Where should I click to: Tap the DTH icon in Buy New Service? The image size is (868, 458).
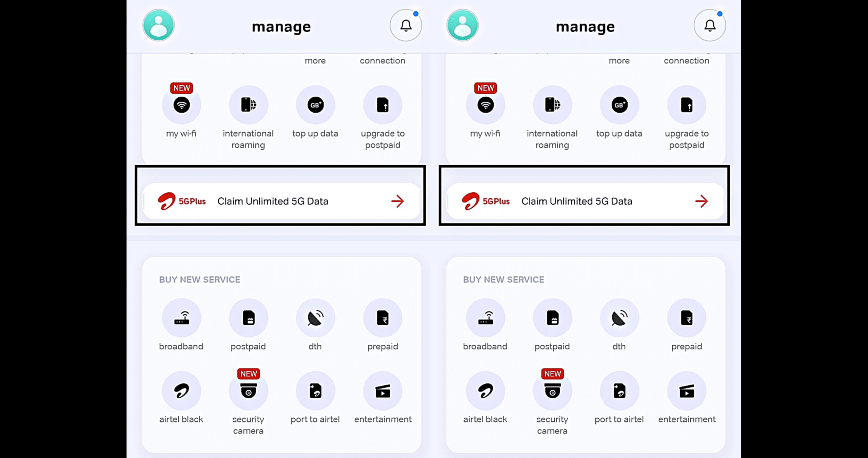click(x=315, y=318)
